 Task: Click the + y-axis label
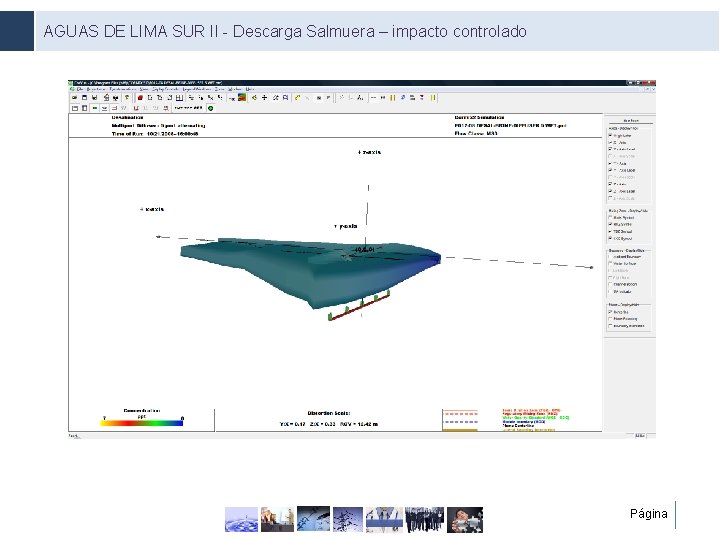pyautogui.click(x=346, y=226)
